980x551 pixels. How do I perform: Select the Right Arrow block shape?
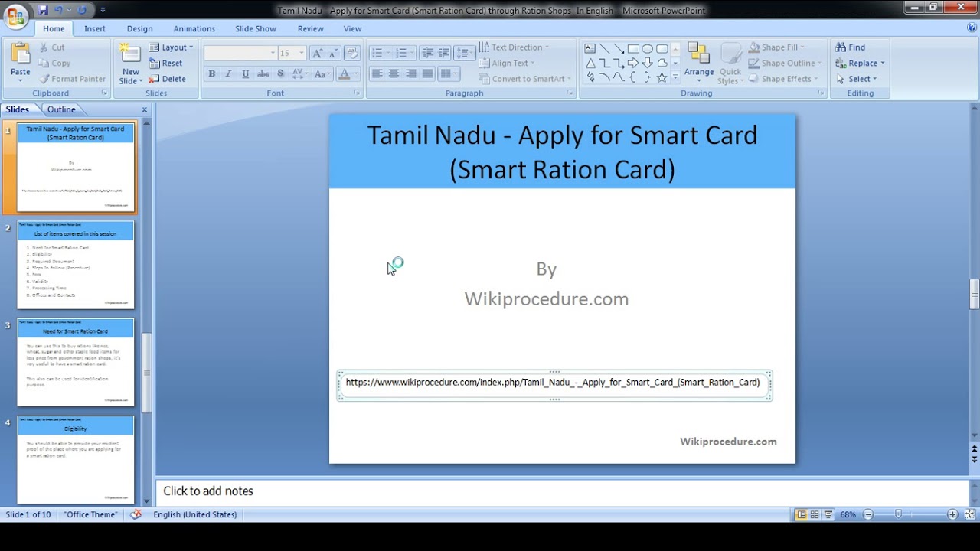click(633, 63)
